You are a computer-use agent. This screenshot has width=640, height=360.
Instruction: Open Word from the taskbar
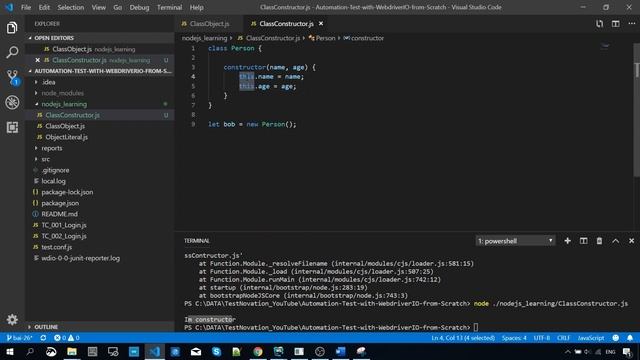[x=340, y=351]
